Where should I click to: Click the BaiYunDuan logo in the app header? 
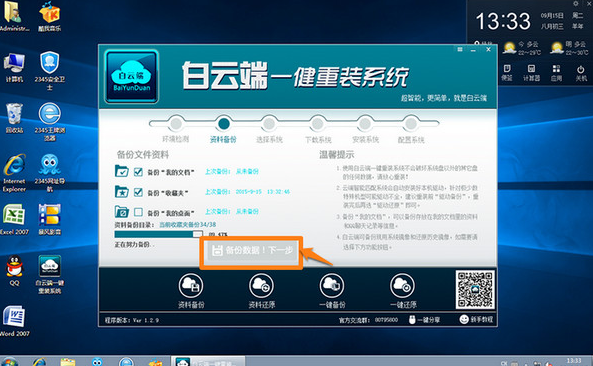point(131,76)
